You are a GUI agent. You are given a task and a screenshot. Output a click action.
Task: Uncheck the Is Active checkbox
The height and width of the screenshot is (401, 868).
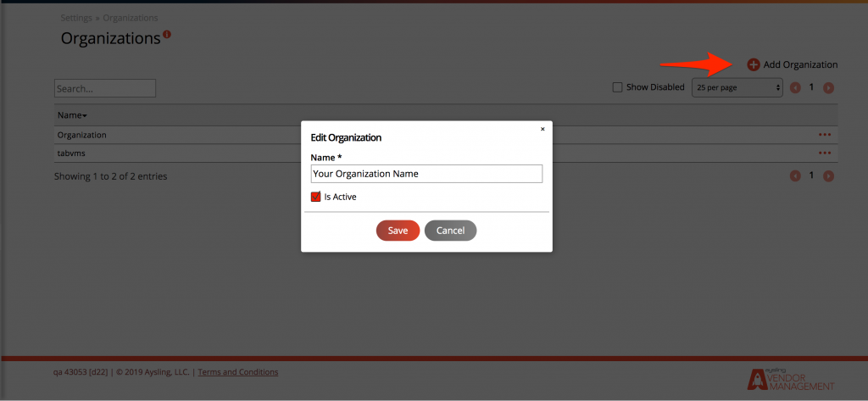tap(315, 197)
